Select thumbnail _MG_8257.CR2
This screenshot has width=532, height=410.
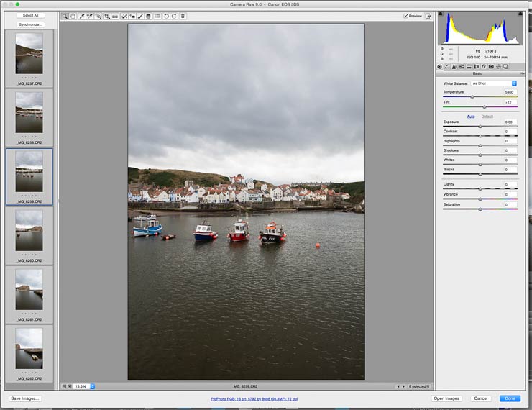[x=29, y=58]
